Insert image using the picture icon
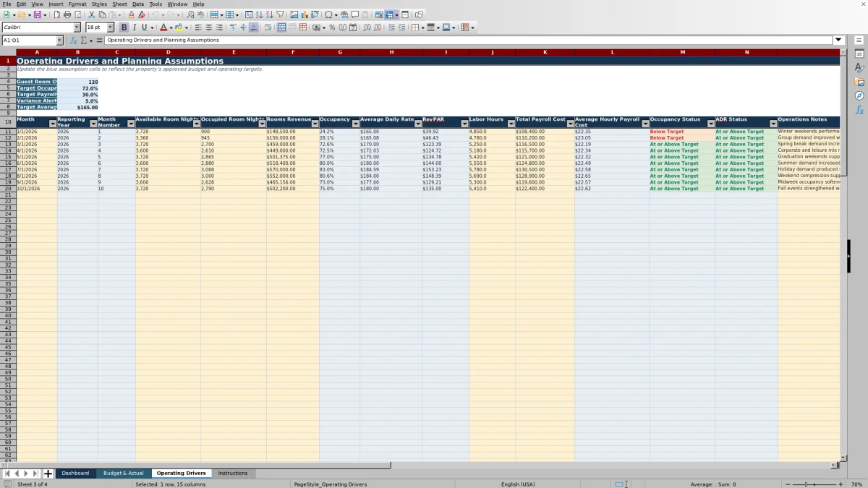This screenshot has height=488, width=868. click(x=294, y=14)
